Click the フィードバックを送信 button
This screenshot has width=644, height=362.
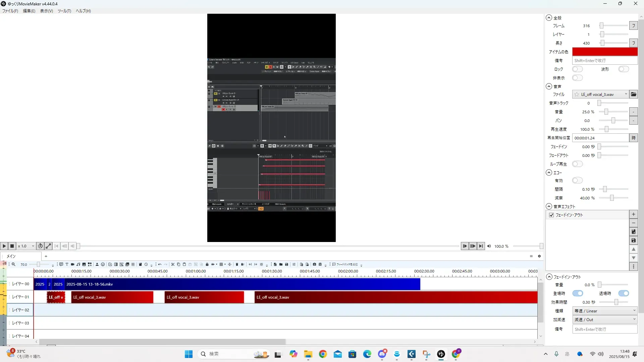[x=345, y=264]
